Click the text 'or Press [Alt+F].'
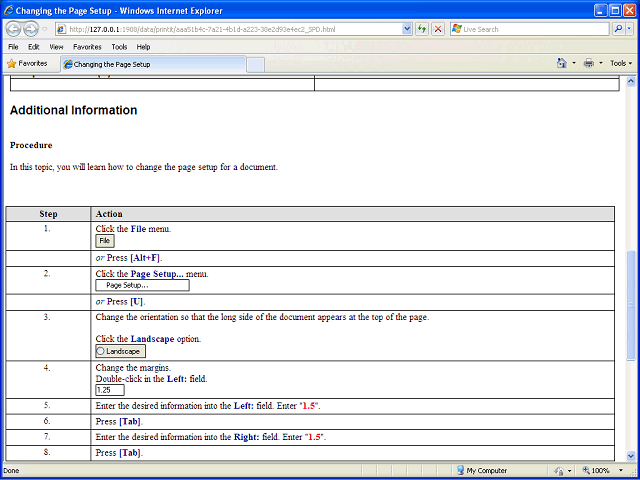Viewport: 640px width, 480px height. [129, 258]
